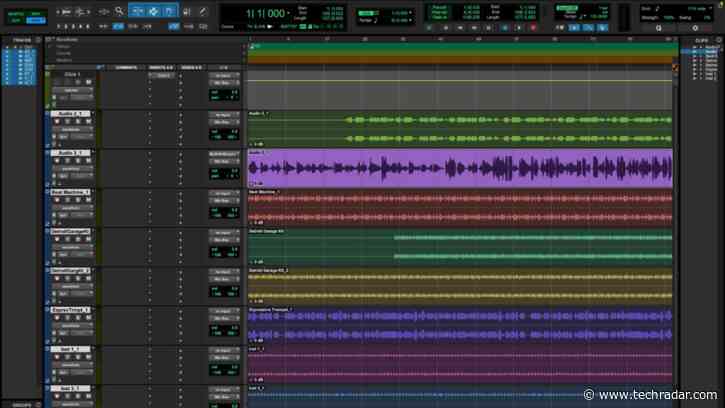Screen dimensions: 725x408
Task: Click the Bars|Beats ruler label
Action: [67, 40]
